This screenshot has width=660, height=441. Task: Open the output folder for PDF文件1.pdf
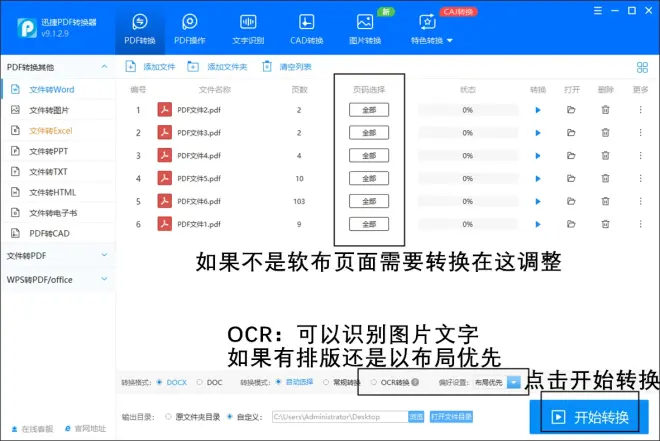[571, 224]
